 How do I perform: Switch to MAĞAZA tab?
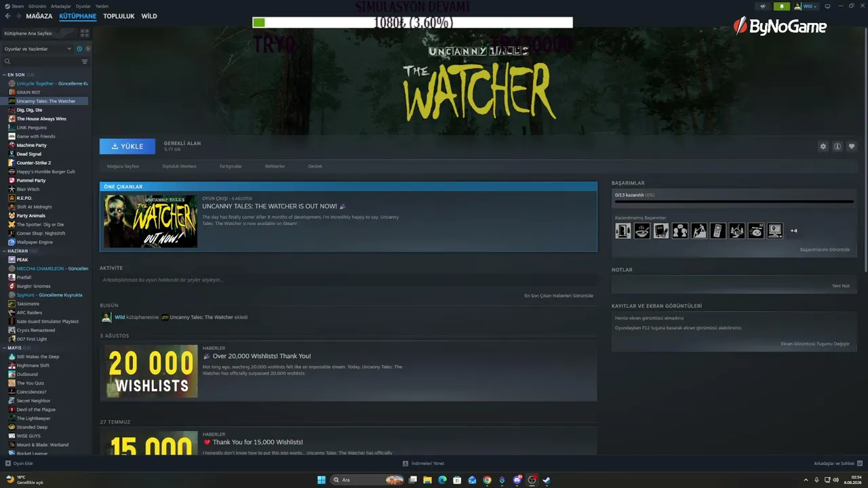click(x=39, y=16)
